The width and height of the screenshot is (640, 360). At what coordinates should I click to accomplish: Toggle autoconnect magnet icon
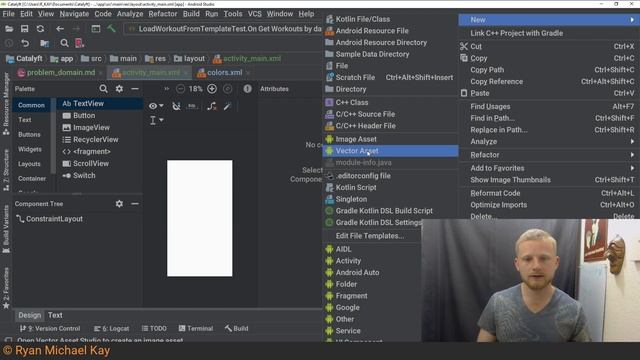tap(176, 106)
